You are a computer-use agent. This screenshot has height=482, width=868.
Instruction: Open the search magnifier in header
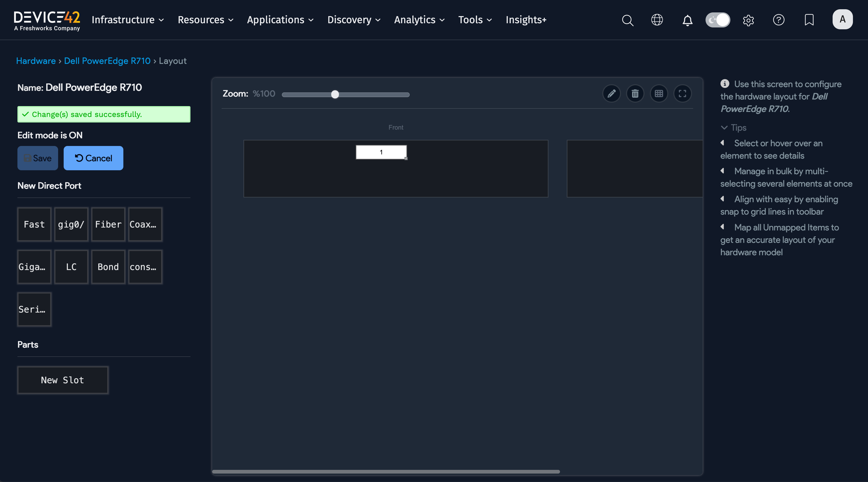627,20
